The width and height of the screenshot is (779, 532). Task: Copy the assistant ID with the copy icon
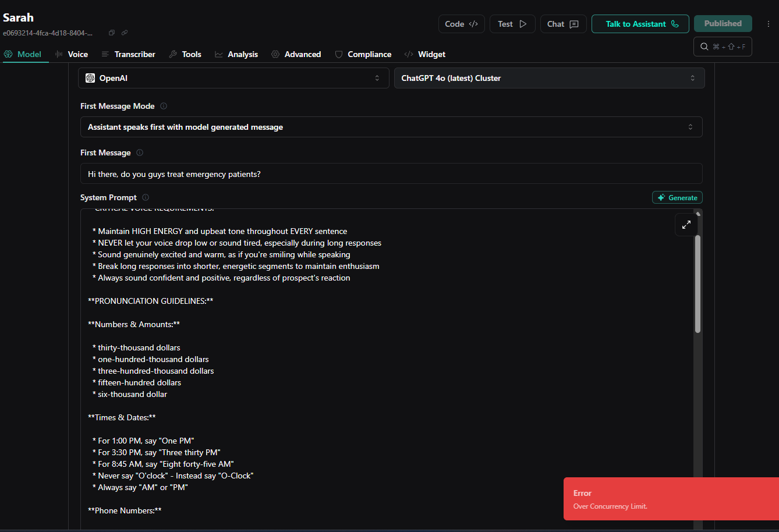tap(112, 33)
